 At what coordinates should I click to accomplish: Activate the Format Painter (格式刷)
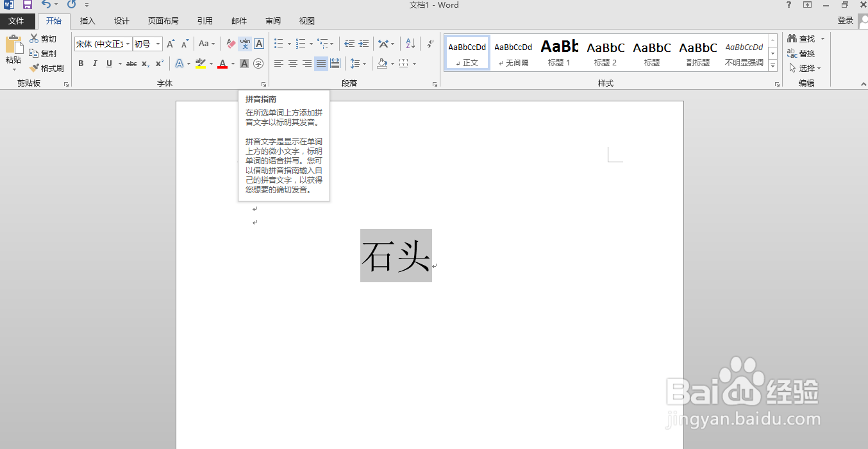47,68
